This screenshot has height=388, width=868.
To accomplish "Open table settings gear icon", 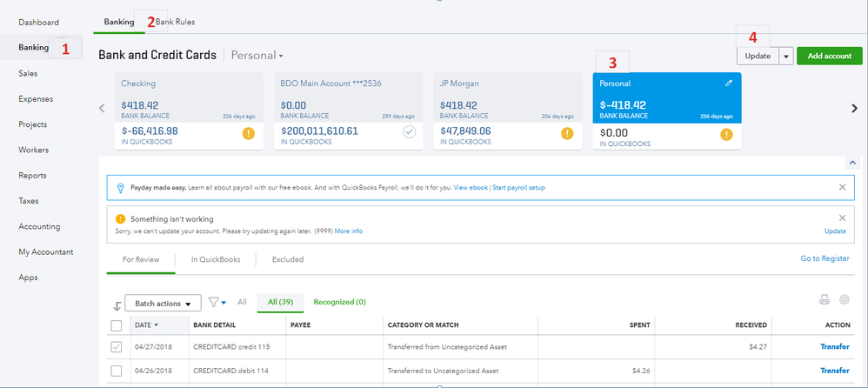I will click(844, 300).
